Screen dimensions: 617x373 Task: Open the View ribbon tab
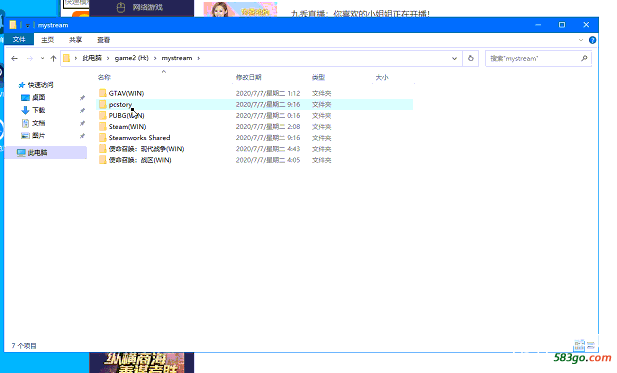103,40
